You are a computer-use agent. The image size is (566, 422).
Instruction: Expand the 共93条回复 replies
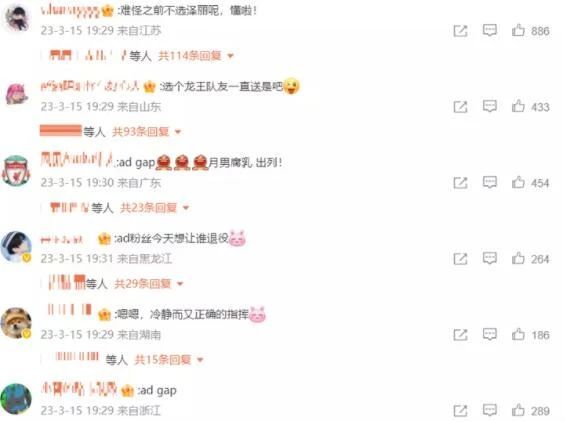coord(147,132)
